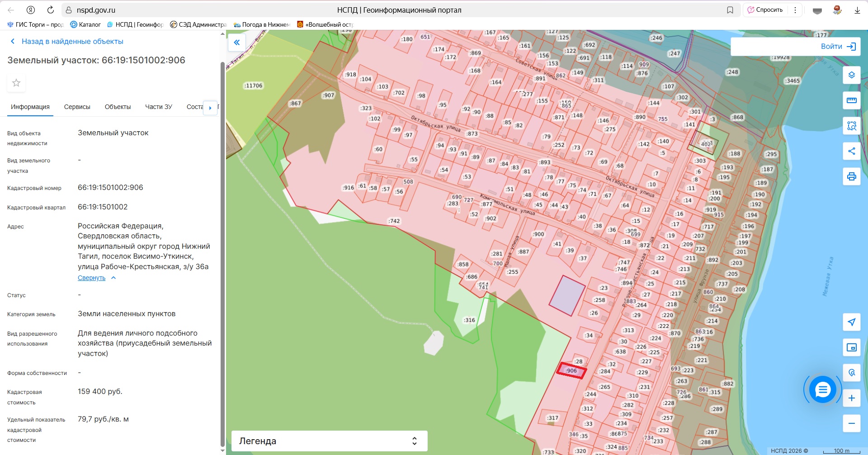Image resolution: width=868 pixels, height=455 pixels.
Task: Open the Части ЗУ tab
Action: tap(158, 107)
